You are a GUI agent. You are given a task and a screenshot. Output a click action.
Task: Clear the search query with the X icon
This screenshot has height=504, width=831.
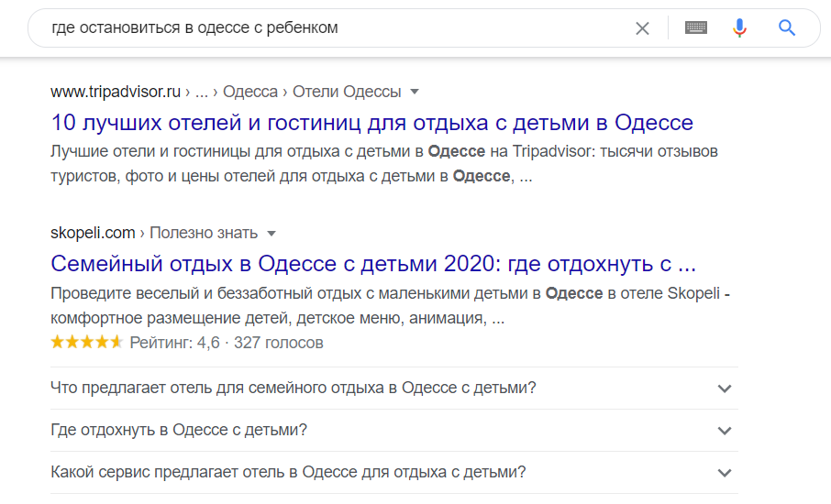(x=642, y=28)
